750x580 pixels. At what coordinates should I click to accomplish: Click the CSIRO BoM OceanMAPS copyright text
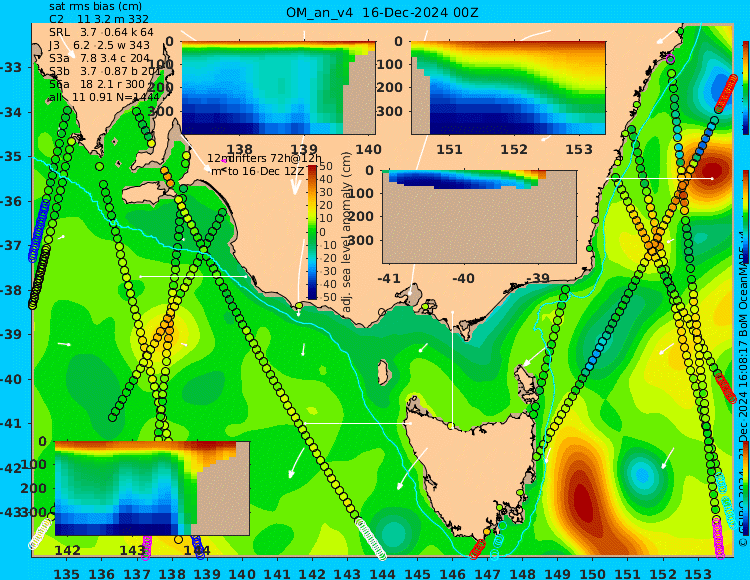(x=743, y=389)
